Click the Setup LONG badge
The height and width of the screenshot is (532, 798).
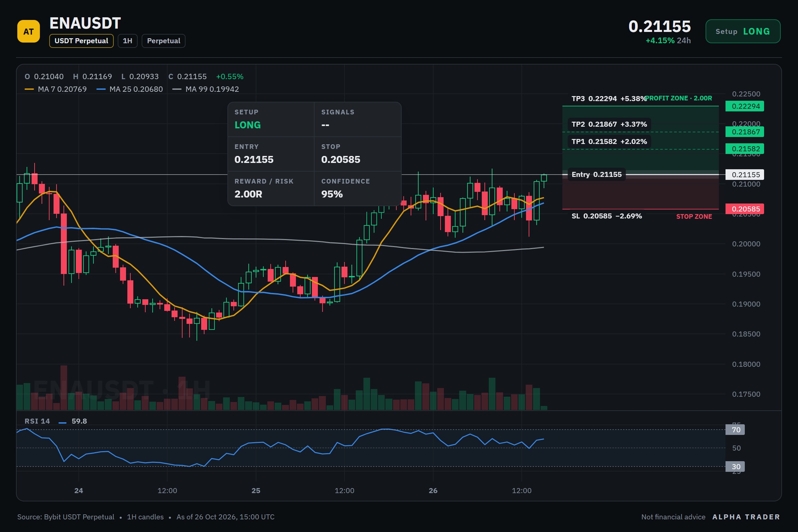[x=743, y=31]
